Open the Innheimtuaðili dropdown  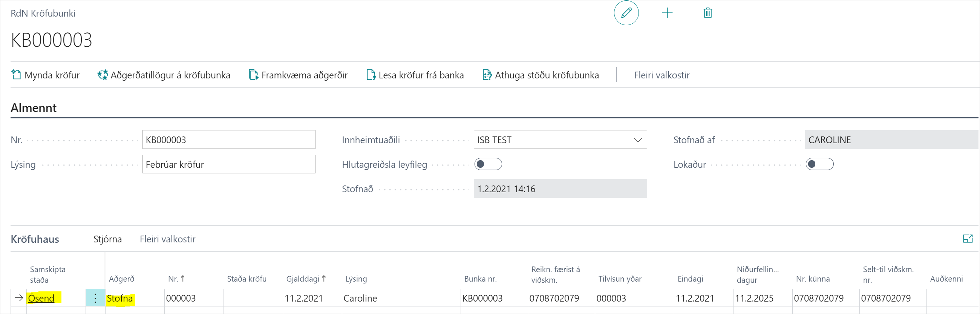click(x=638, y=140)
